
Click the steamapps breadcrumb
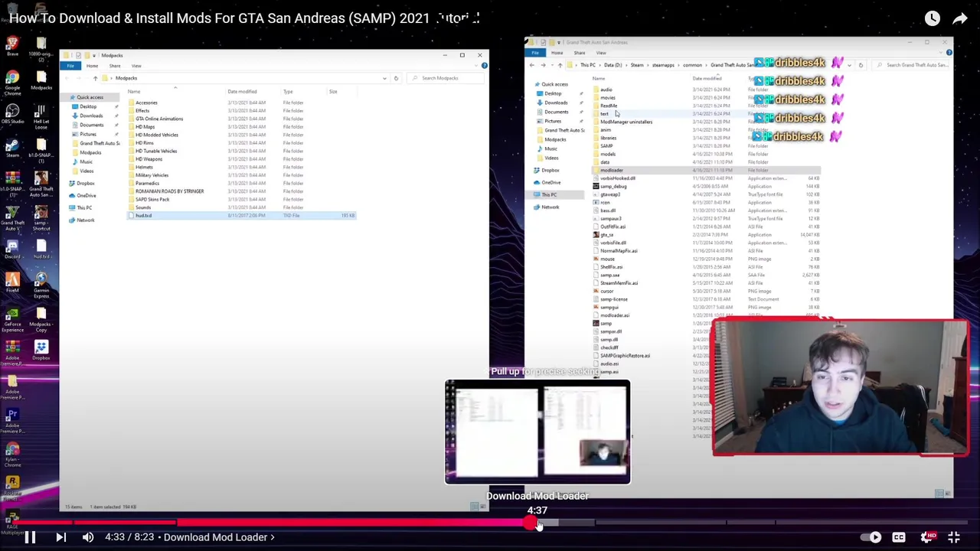(x=663, y=65)
